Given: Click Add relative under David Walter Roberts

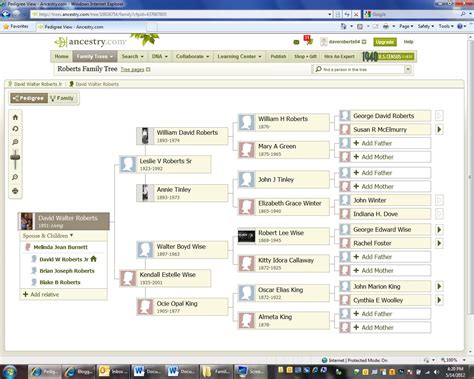Looking at the screenshot, I should pyautogui.click(x=41, y=295).
